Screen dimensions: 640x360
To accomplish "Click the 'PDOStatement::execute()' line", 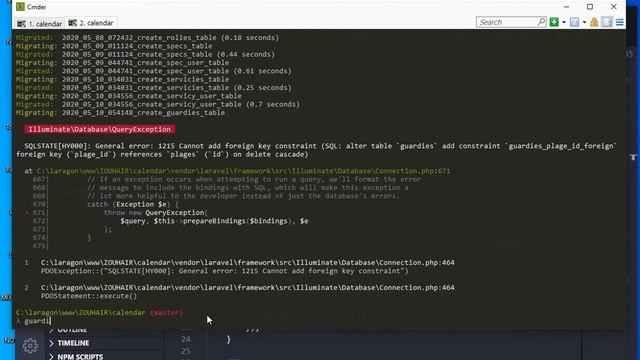I will point(89,296).
